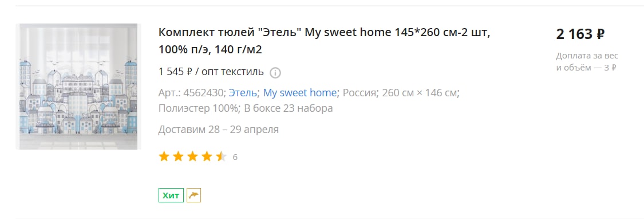This screenshot has height=219, width=644.
Task: Open the 6 reviews count
Action: [235, 157]
